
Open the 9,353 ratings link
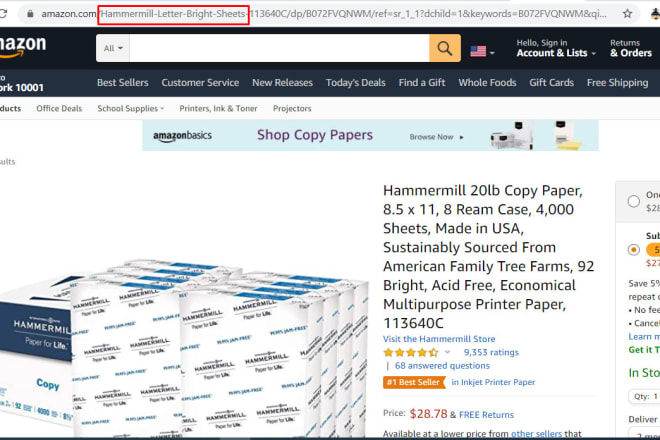point(491,352)
